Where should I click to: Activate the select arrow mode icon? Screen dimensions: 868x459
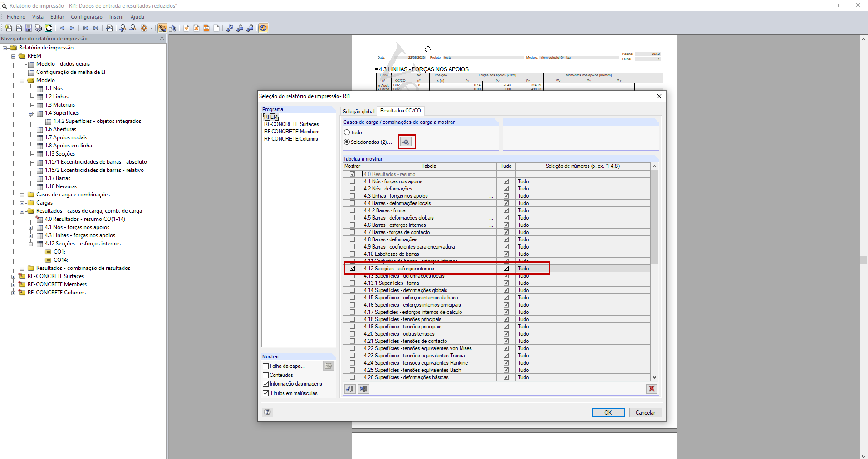coord(172,28)
